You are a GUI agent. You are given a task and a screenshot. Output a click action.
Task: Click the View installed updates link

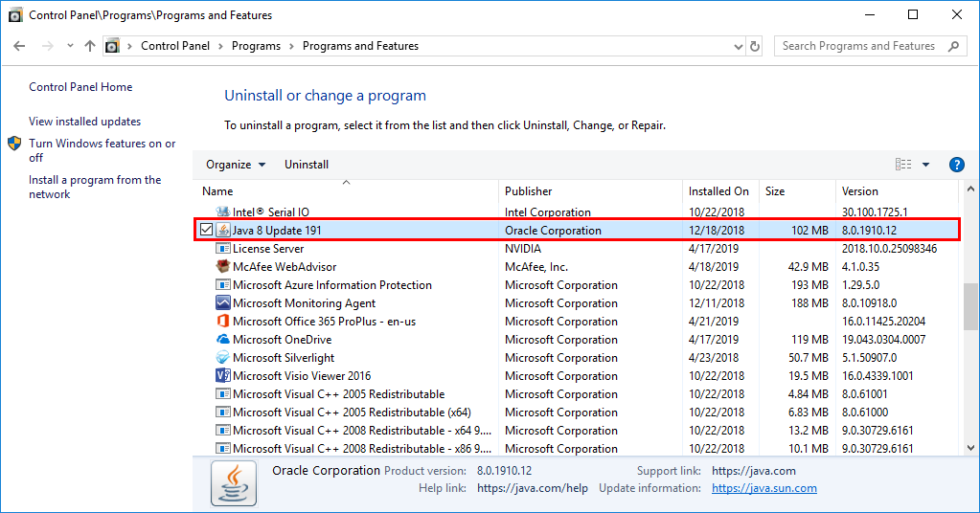(x=84, y=122)
